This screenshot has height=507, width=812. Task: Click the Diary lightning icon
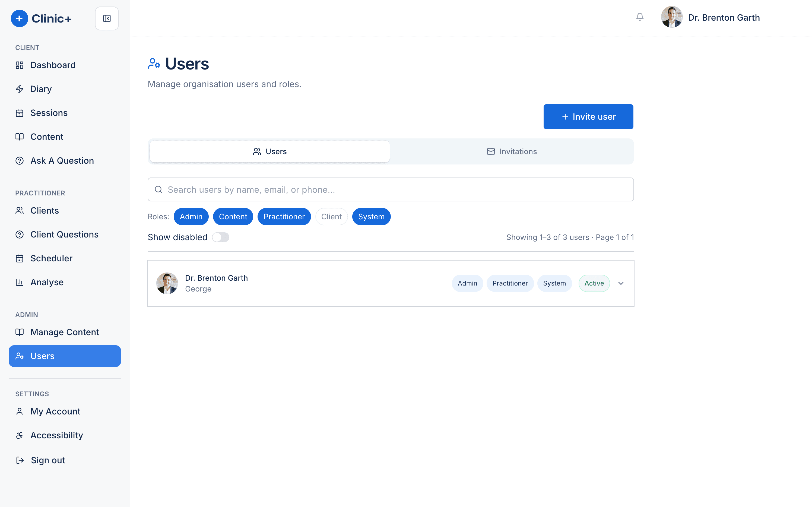pos(20,89)
